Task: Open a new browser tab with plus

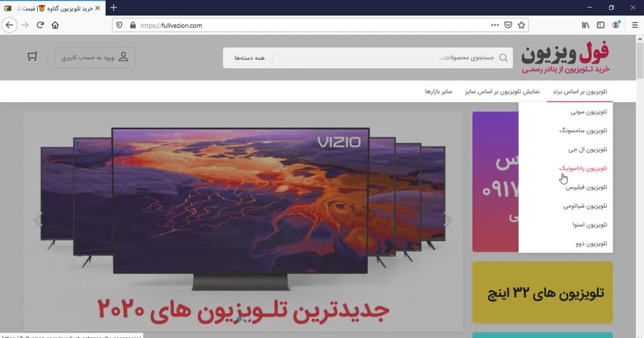Action: (114, 8)
